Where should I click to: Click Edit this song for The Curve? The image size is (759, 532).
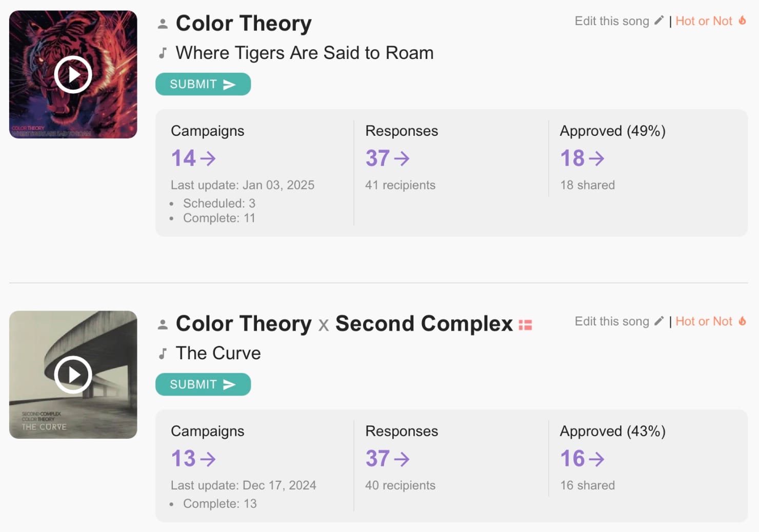pyautogui.click(x=612, y=321)
